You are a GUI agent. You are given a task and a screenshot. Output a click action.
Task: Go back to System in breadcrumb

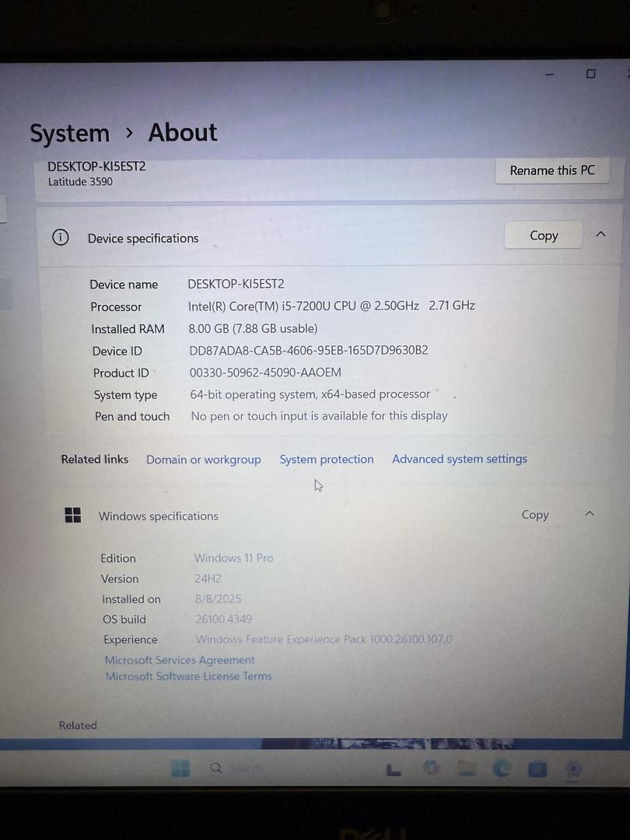click(x=70, y=134)
